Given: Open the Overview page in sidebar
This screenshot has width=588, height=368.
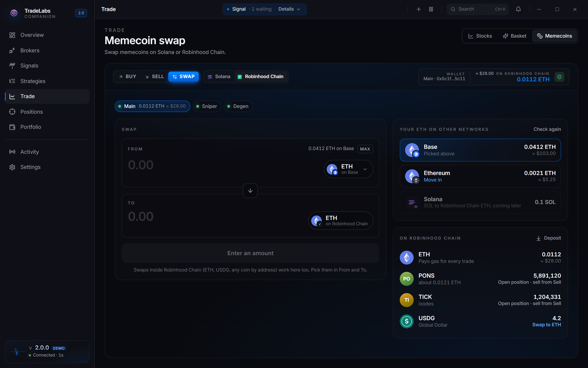Looking at the screenshot, I should (x=47, y=35).
